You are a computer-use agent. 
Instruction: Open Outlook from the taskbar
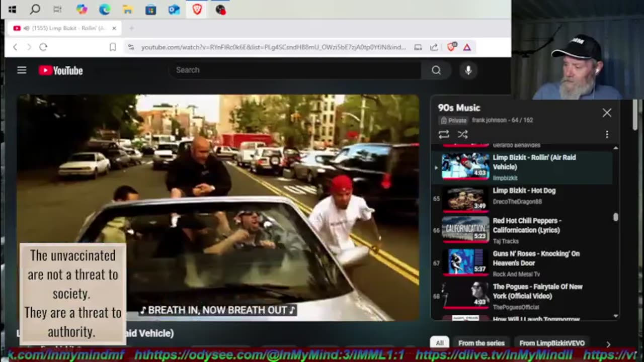174,9
